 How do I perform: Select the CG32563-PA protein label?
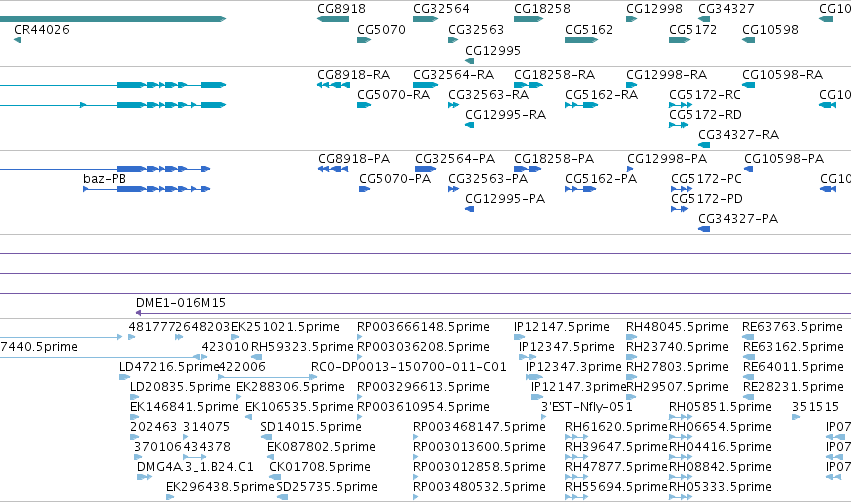click(x=488, y=179)
